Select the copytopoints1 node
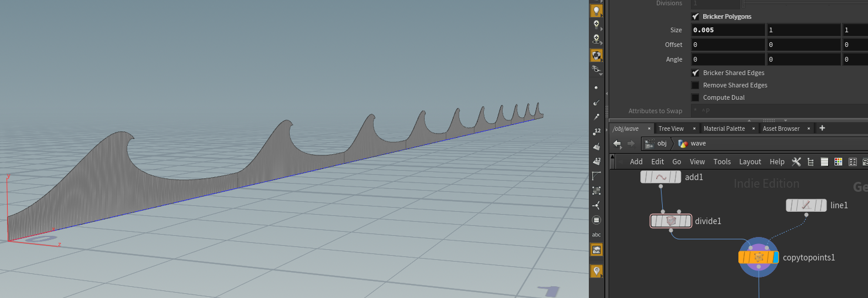This screenshot has height=298, width=868. point(758,257)
